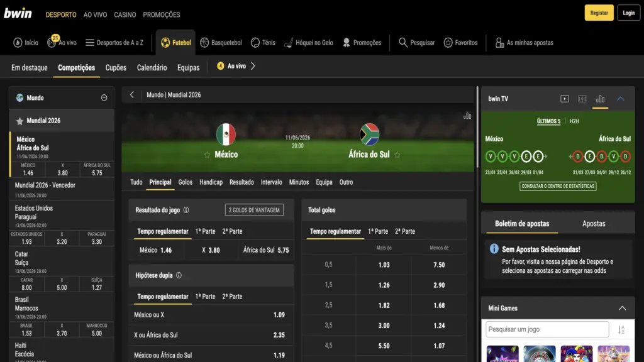Click Consultar o centro de estatísticas
644x362 pixels.
pyautogui.click(x=558, y=186)
